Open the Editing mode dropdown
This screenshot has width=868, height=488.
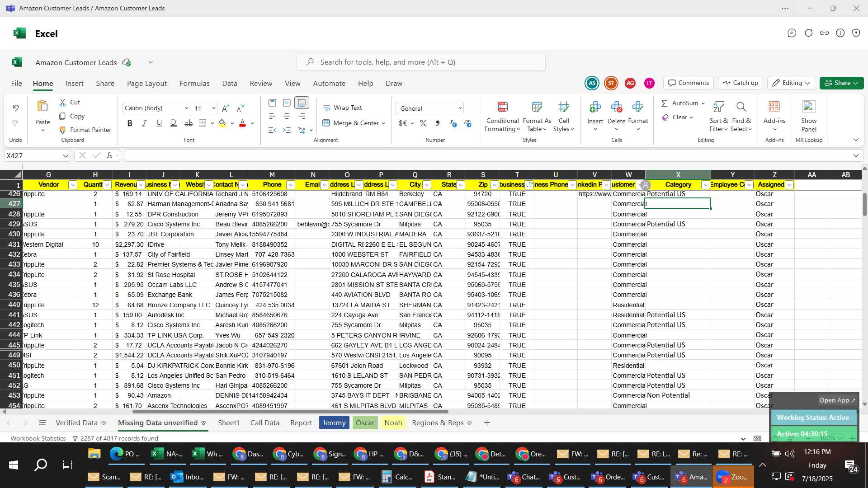[x=791, y=83]
